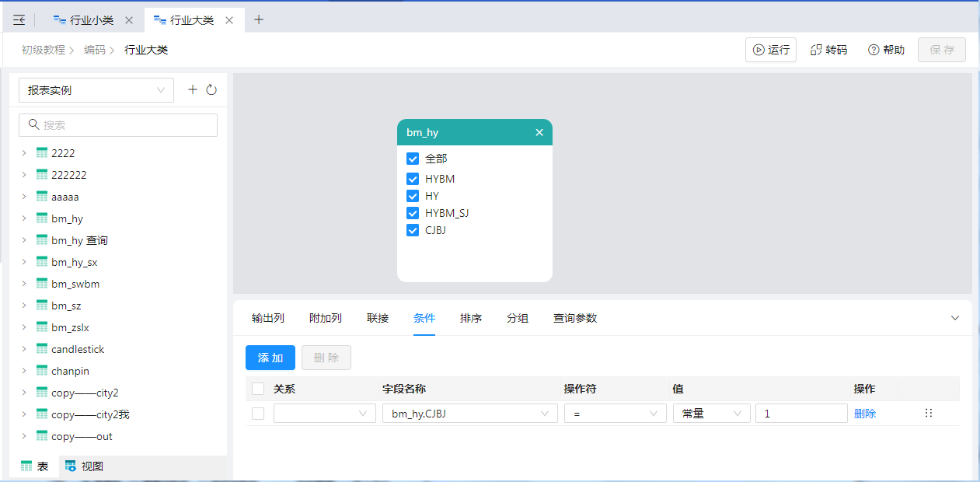Expand the bm_swbm tree node
The image size is (980, 482).
click(x=24, y=284)
